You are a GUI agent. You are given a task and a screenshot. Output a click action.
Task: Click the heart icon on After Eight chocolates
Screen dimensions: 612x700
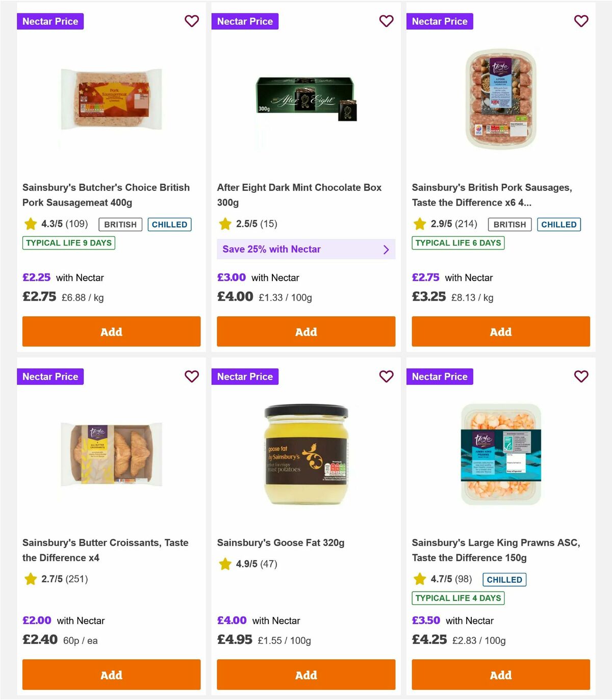[x=387, y=21]
